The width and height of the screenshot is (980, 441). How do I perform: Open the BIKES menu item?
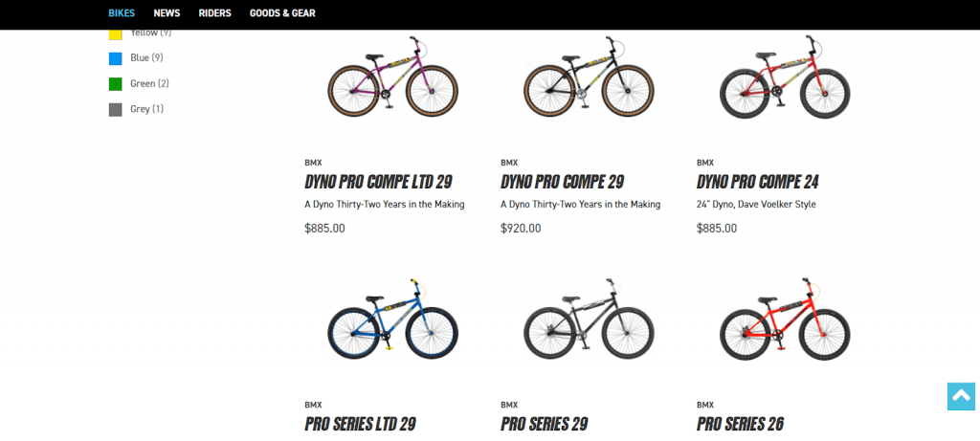122,13
